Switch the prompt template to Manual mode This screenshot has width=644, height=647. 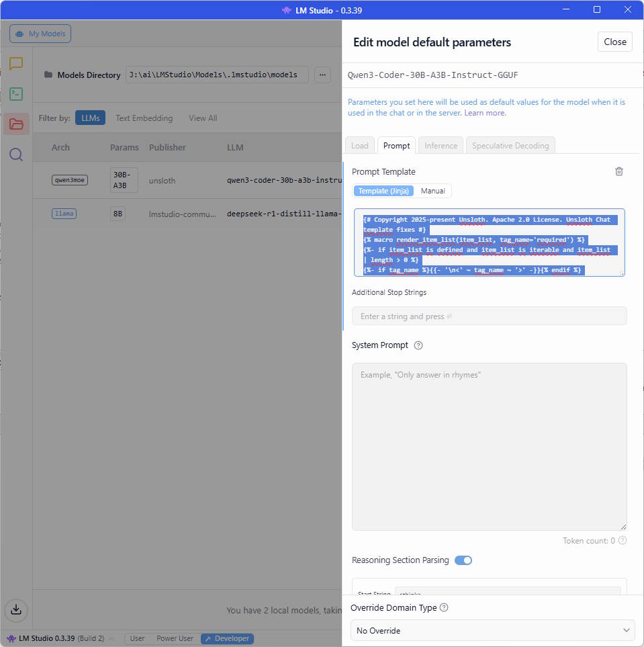[432, 191]
